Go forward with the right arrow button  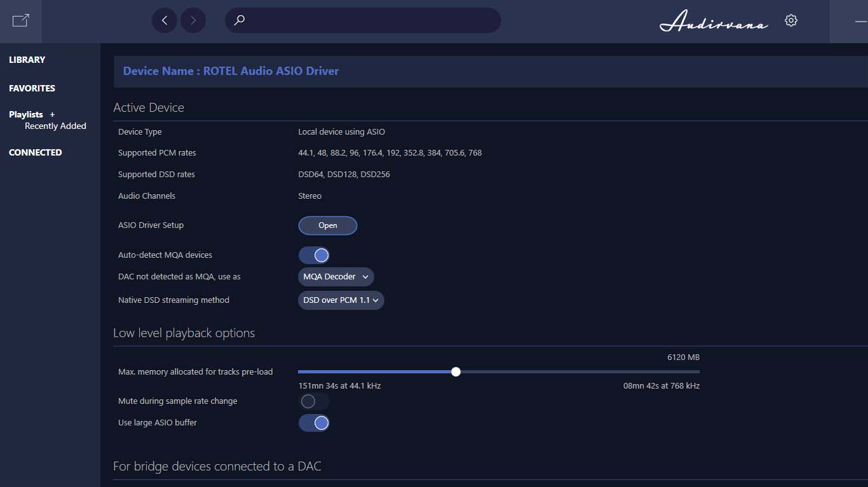pos(193,20)
